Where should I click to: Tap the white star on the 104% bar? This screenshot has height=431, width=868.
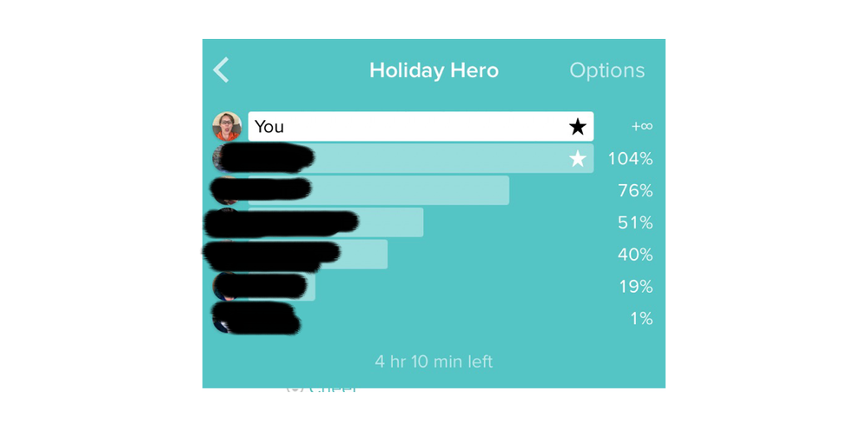(578, 159)
